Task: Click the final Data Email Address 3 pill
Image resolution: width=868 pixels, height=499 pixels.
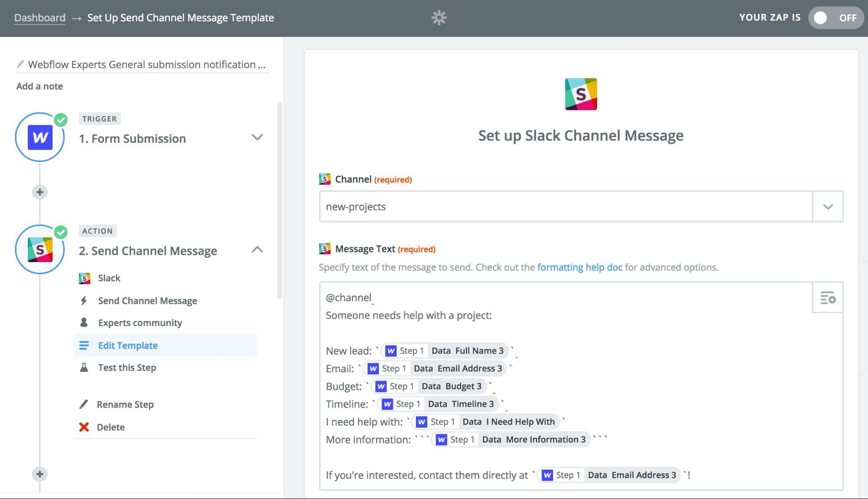Action: [x=609, y=475]
